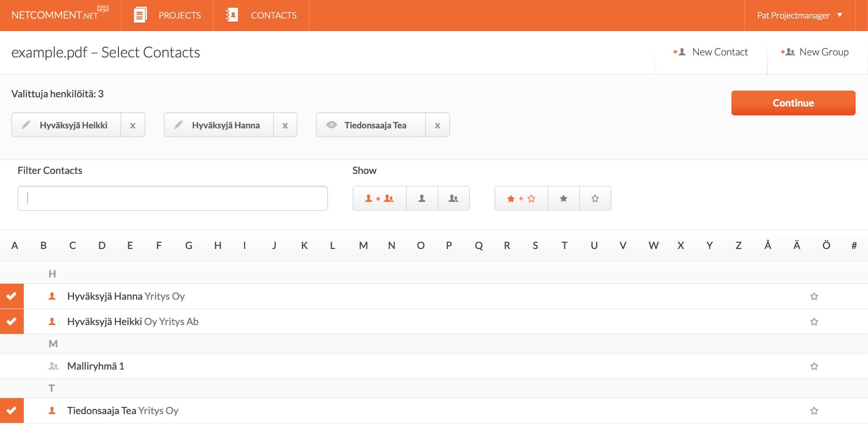The height and width of the screenshot is (440, 868).
Task: Show only groups filter
Action: click(x=453, y=198)
